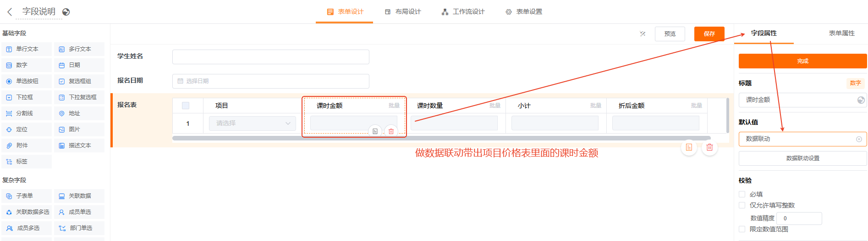Add a 复选框组 field

click(x=79, y=81)
